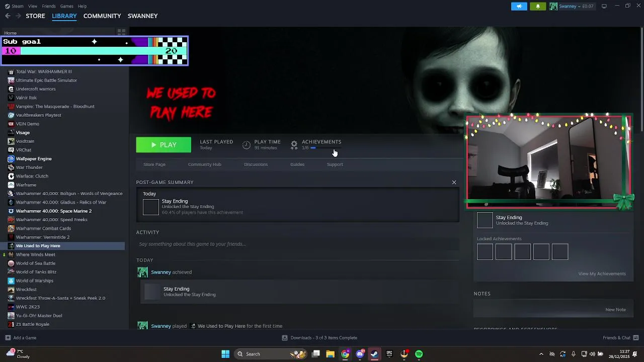Open Friends & Chat

click(620, 338)
